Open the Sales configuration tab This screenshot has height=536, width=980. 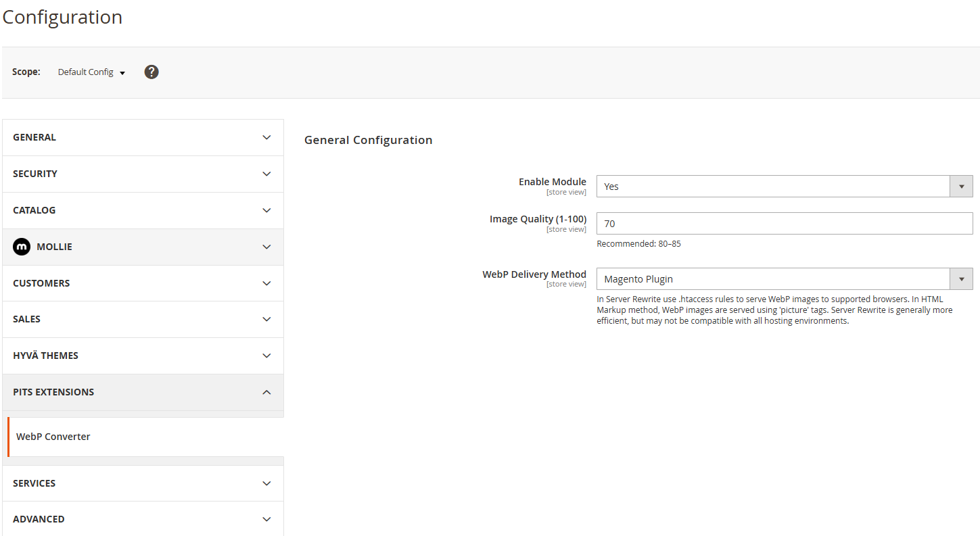(x=26, y=319)
